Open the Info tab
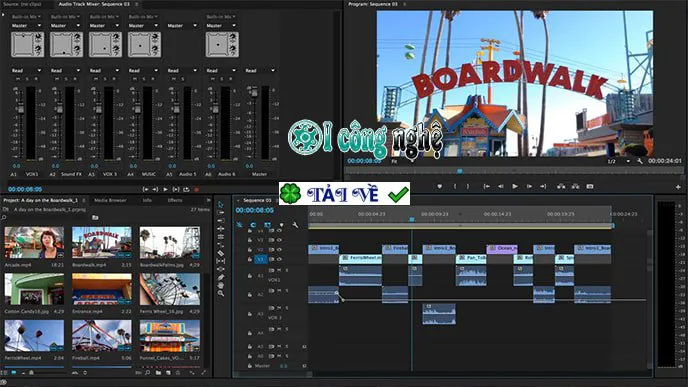The height and width of the screenshot is (387, 688). (147, 200)
